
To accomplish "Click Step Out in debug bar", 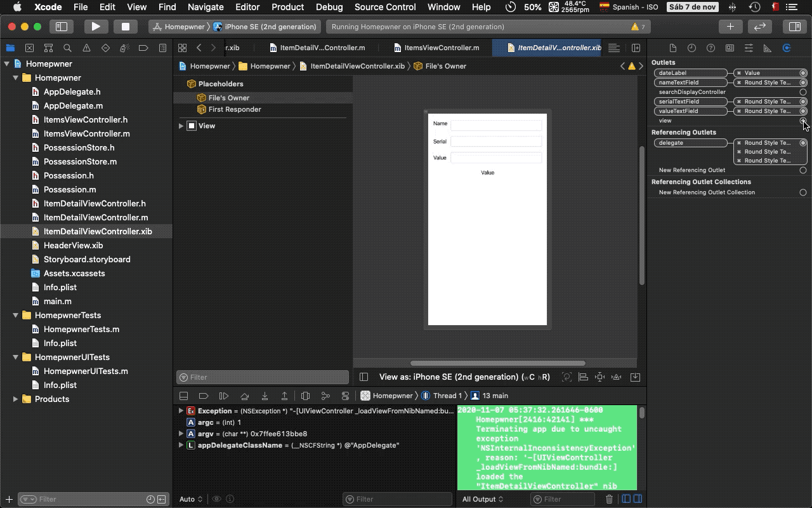I will point(285,396).
